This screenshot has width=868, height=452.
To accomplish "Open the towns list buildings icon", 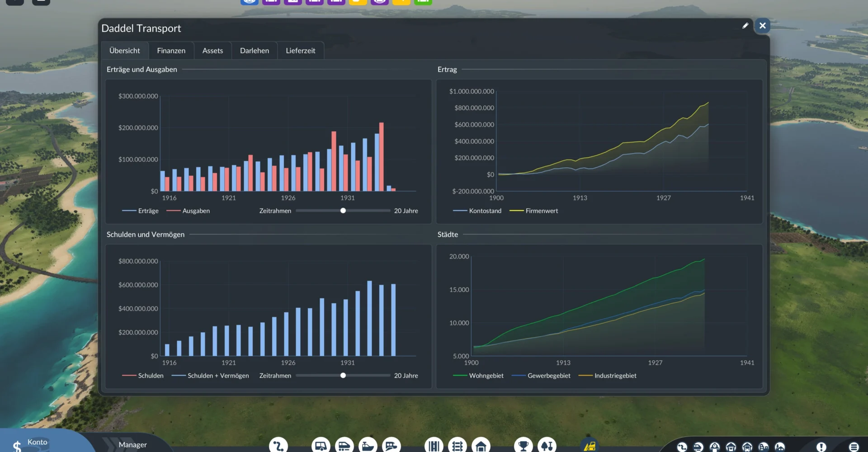I will [763, 447].
